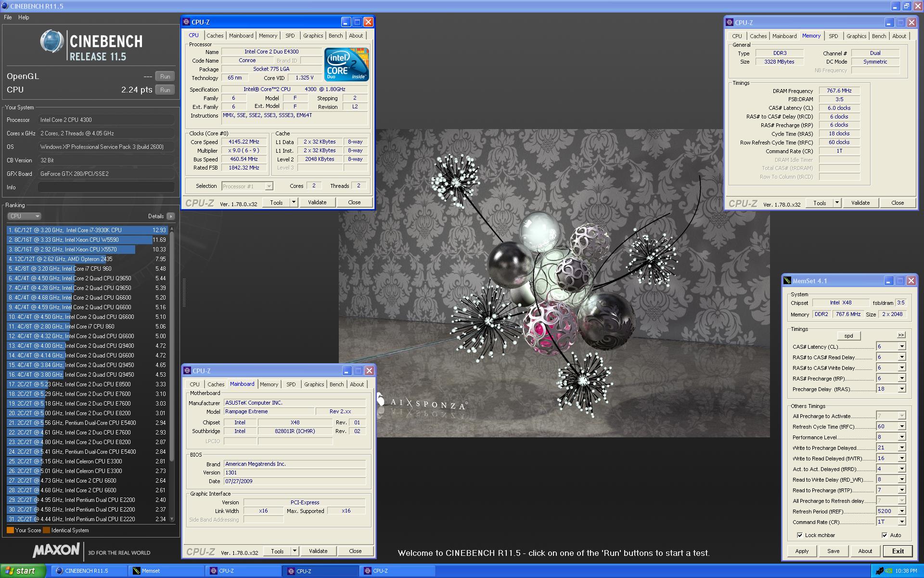Click Rampage Extreme model field
Screen dimensions: 924x578
point(269,411)
